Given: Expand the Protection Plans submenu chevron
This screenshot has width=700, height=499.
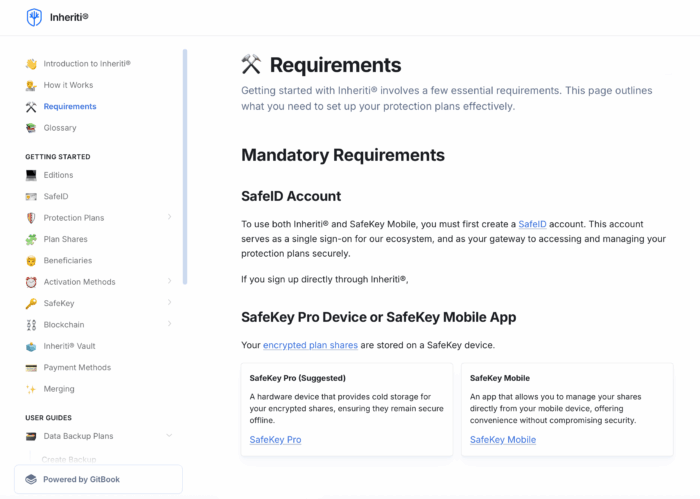Looking at the screenshot, I should coord(169,218).
